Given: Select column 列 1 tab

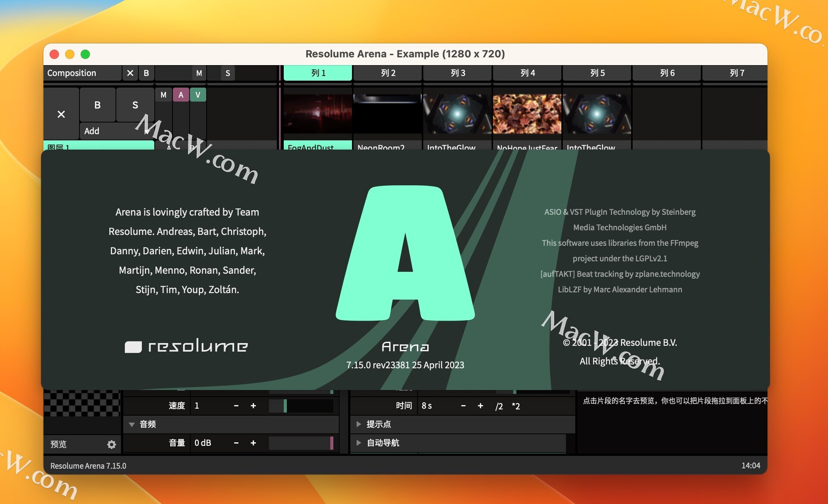Looking at the screenshot, I should [318, 73].
